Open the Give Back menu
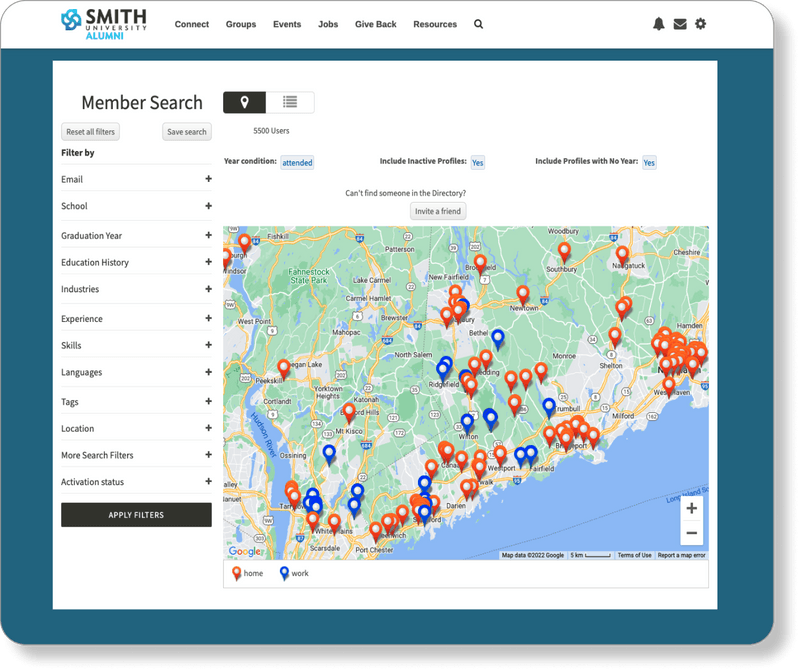Screen dimensions: 800x671 point(376,23)
